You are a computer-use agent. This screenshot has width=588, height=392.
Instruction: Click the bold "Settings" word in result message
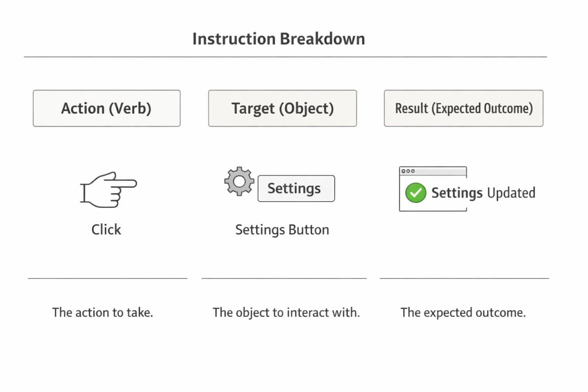(x=457, y=193)
